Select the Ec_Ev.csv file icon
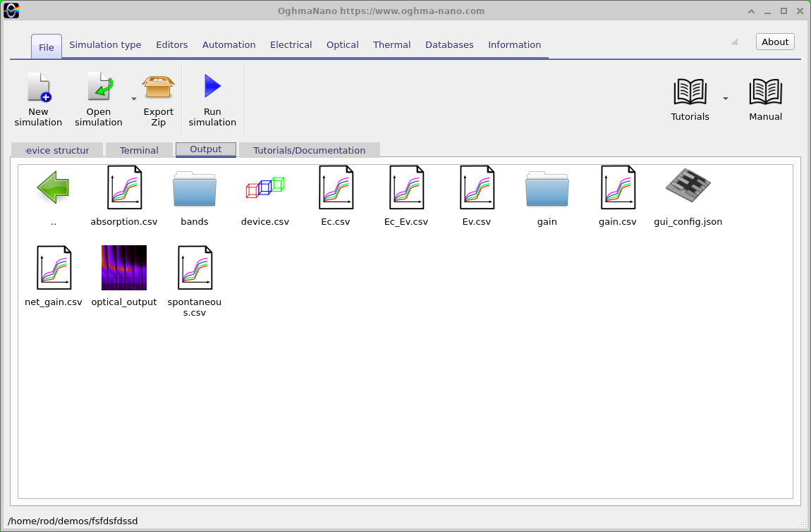The width and height of the screenshot is (811, 532). [x=406, y=187]
